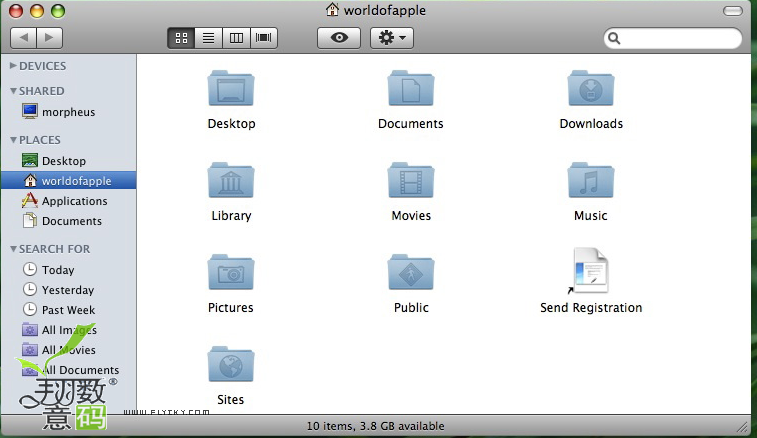Click the toolbar hide pill button
The width and height of the screenshot is (757, 438).
[733, 11]
